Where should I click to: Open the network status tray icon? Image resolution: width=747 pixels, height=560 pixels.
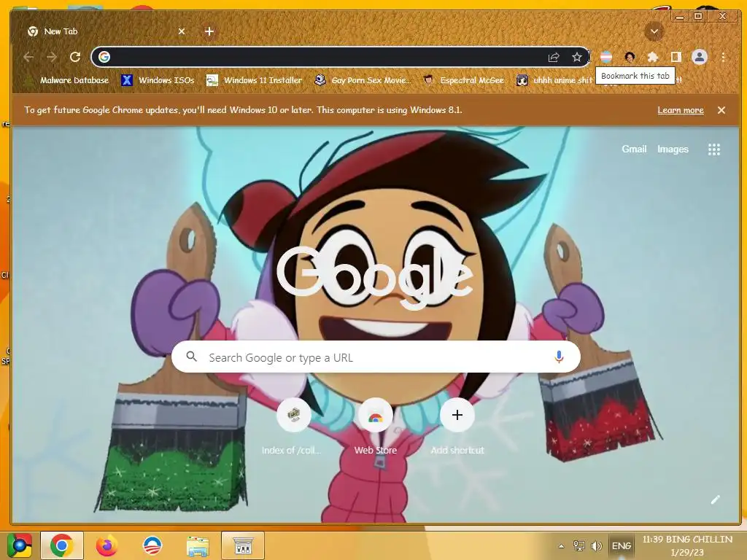coord(578,546)
